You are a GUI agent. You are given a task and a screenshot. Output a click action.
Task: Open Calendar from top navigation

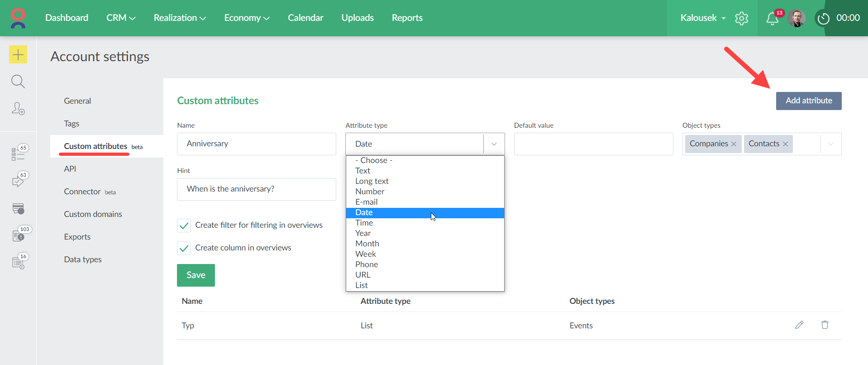pos(305,18)
